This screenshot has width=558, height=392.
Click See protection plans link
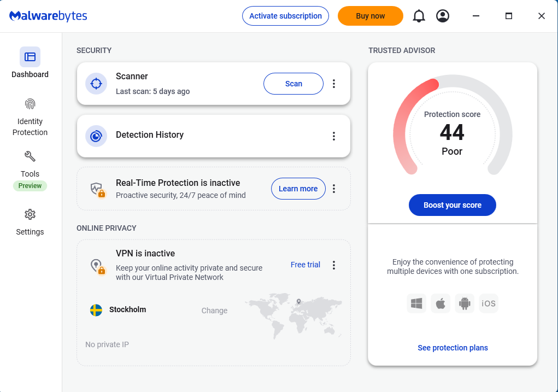click(453, 348)
